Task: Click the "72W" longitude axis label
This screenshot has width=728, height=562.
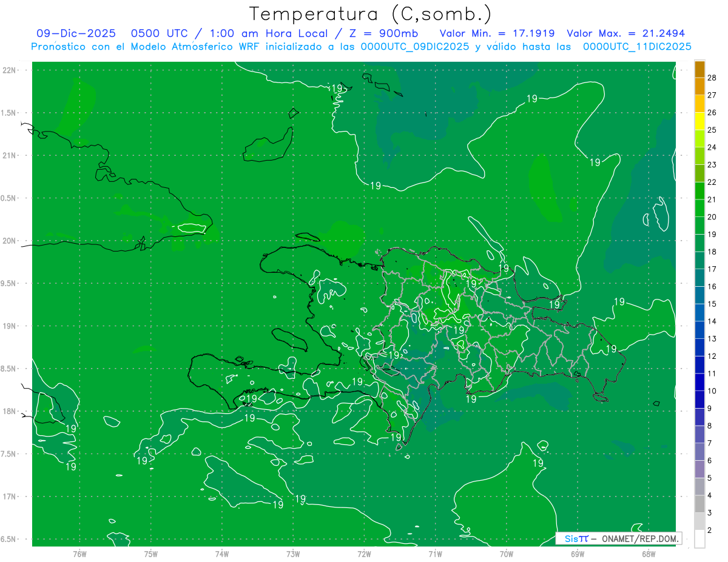Action: coord(364,554)
